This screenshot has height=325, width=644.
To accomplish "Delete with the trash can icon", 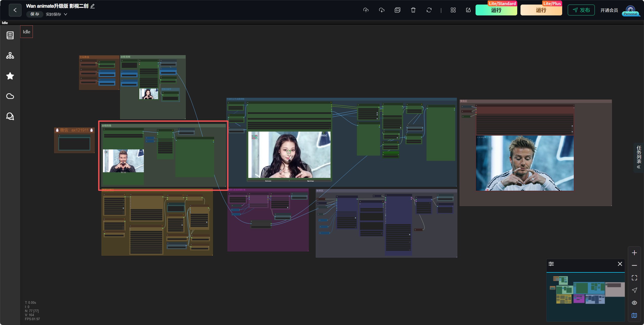I will [x=413, y=10].
